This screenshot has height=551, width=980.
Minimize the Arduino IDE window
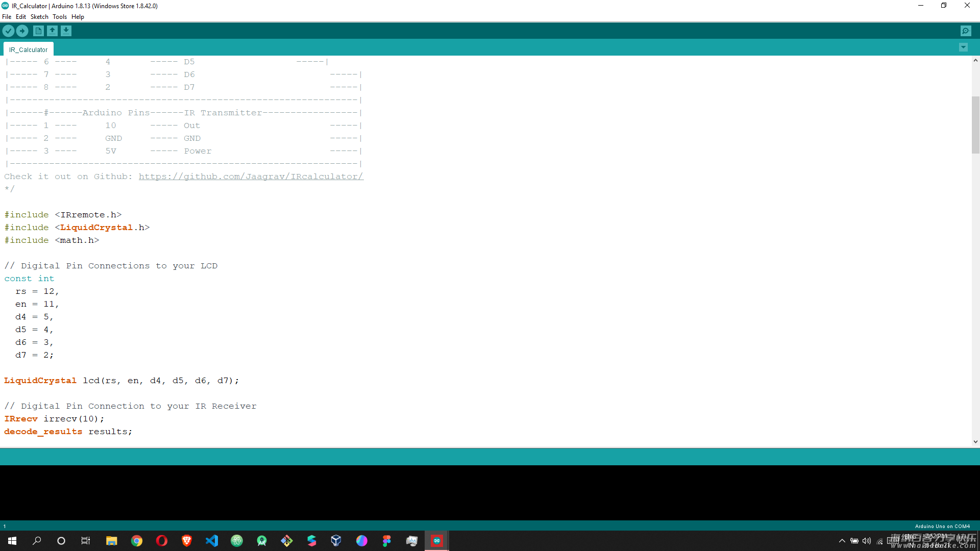tap(921, 6)
